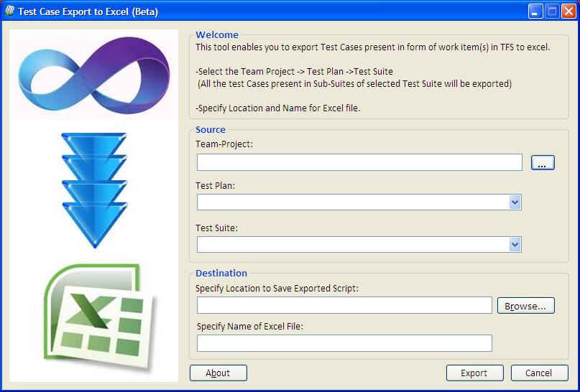Click the '-Specify Location and Name for Excel file.' text
The image size is (580, 392).
(278, 108)
